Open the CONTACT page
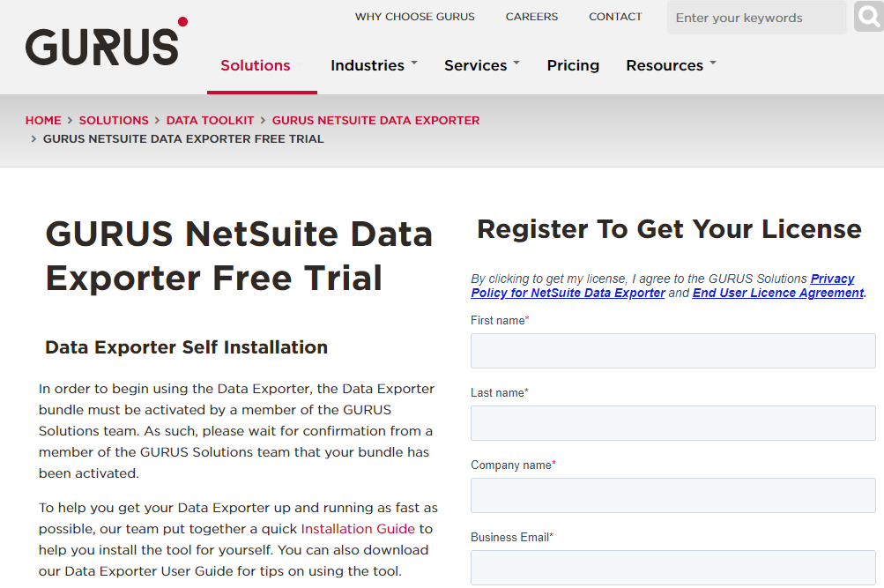 coord(614,16)
